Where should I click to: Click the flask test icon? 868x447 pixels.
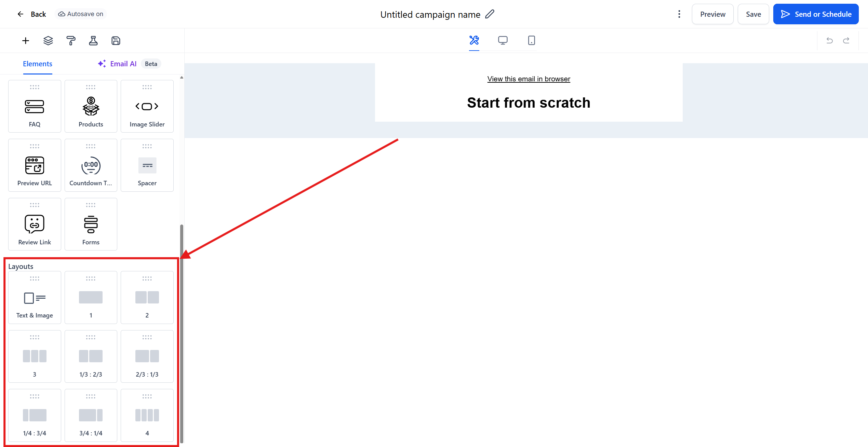(x=93, y=41)
